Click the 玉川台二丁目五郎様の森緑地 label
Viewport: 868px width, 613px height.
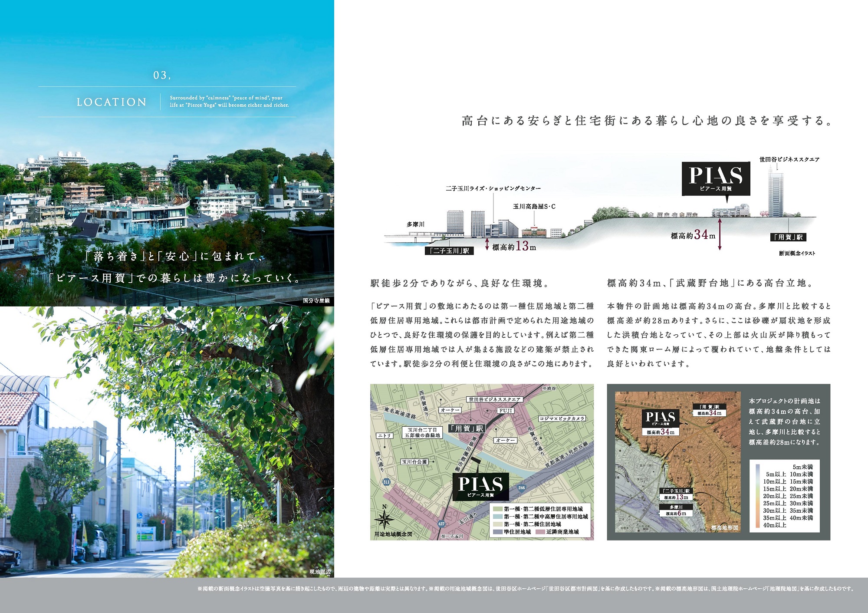pyautogui.click(x=423, y=432)
